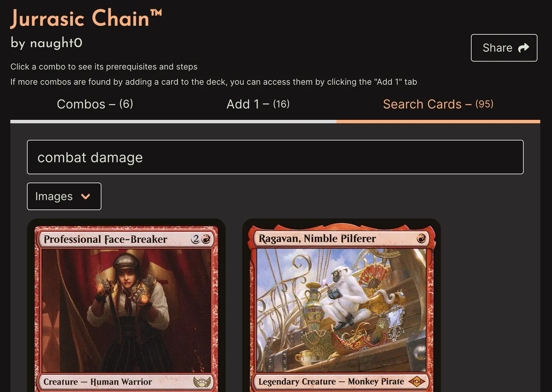The width and height of the screenshot is (552, 392).
Task: Click the Jurrasic Chain deck title
Action: (x=86, y=19)
